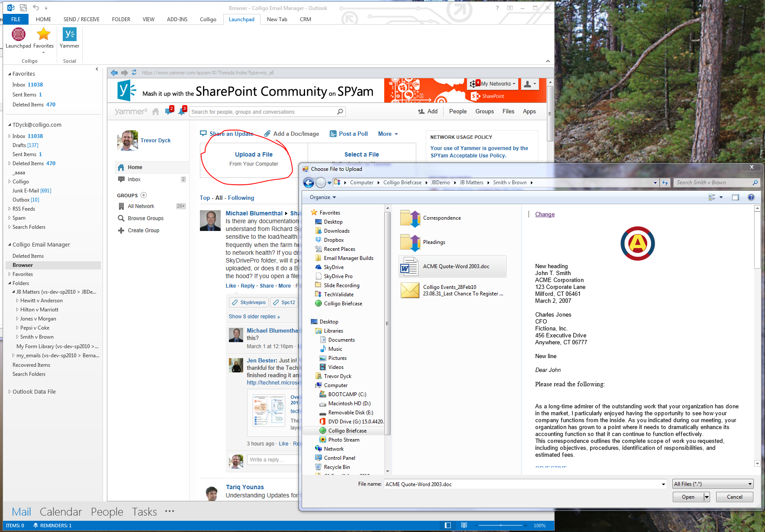Select the Recycle Bin tree item
The width and height of the screenshot is (765, 532).
337,467
